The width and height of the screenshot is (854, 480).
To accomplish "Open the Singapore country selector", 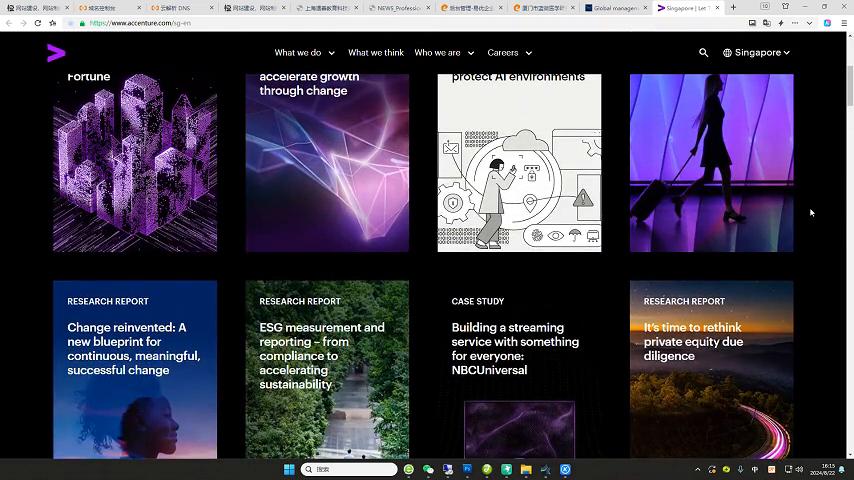I will pyautogui.click(x=762, y=53).
